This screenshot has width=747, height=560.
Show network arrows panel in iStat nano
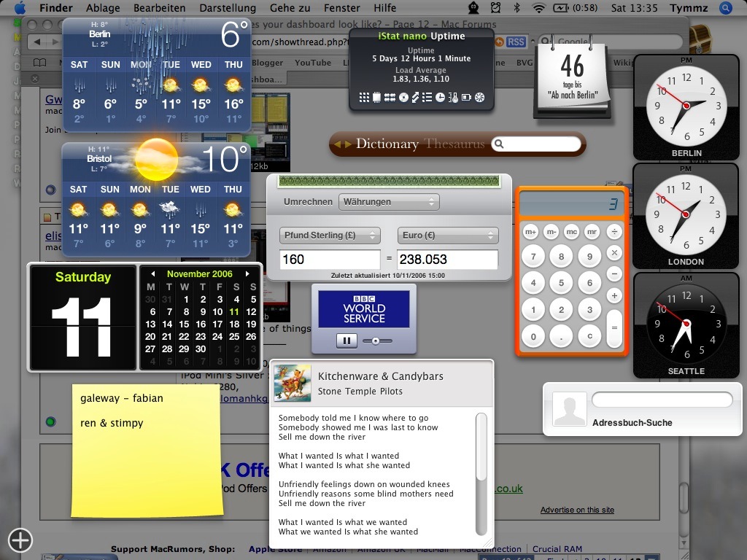415,98
